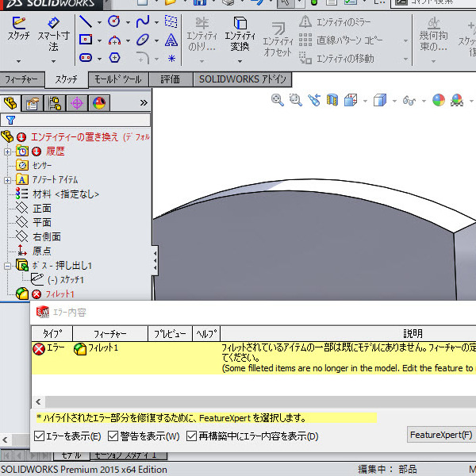The height and width of the screenshot is (476, 476).
Task: Click the Edit Appearance color ball
Action: (x=439, y=100)
